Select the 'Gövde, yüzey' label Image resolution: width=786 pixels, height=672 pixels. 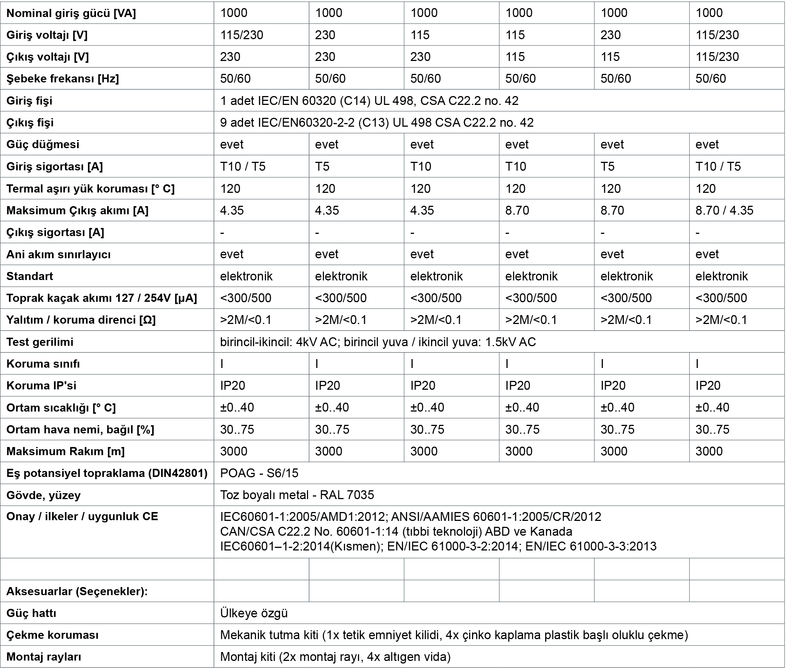pos(44,495)
